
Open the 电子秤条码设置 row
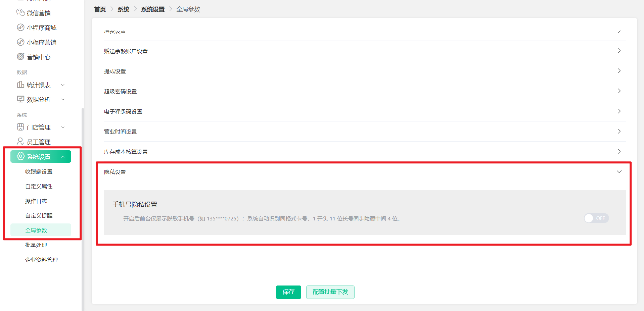(365, 111)
